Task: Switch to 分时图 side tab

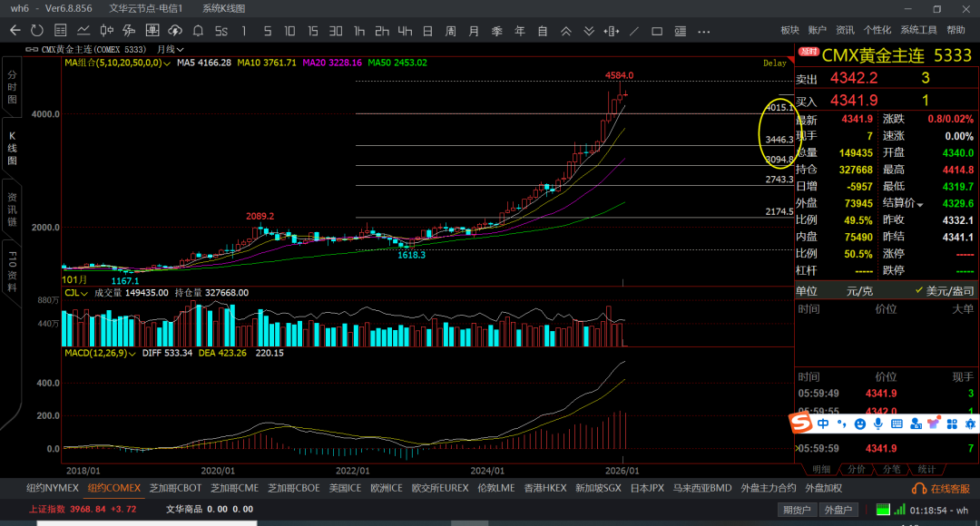Action: tap(12, 87)
